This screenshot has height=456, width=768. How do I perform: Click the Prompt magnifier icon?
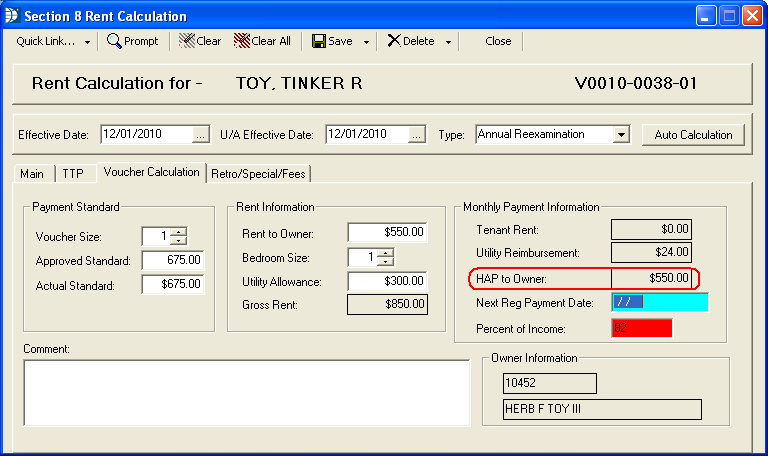tap(114, 41)
